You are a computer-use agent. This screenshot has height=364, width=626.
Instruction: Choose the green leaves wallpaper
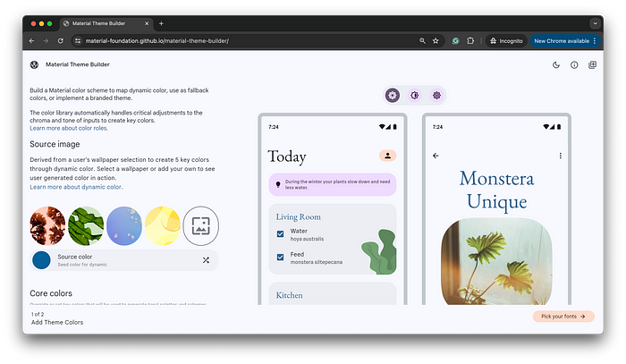pyautogui.click(x=86, y=226)
